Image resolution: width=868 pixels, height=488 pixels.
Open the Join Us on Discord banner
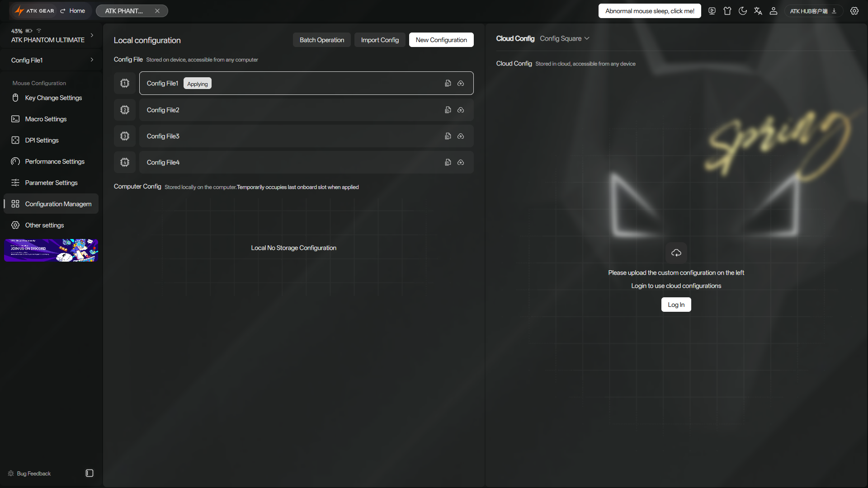[51, 250]
